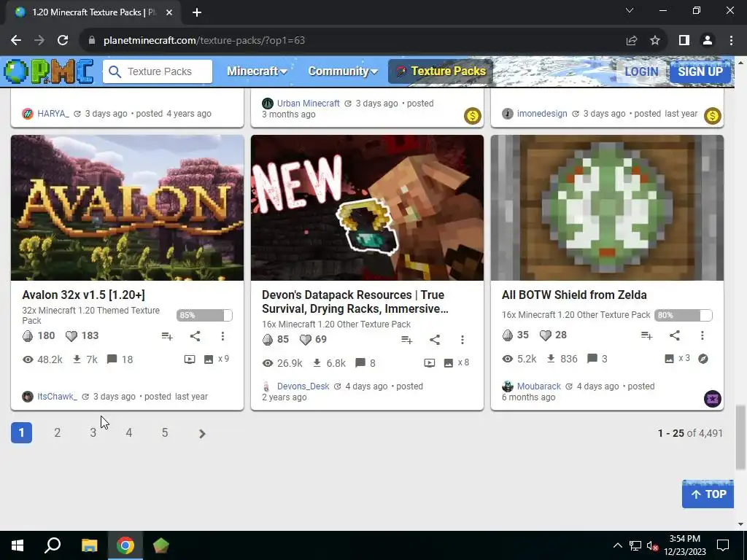This screenshot has height=560, width=747.
Task: Open Moubarack author profile
Action: tap(539, 386)
